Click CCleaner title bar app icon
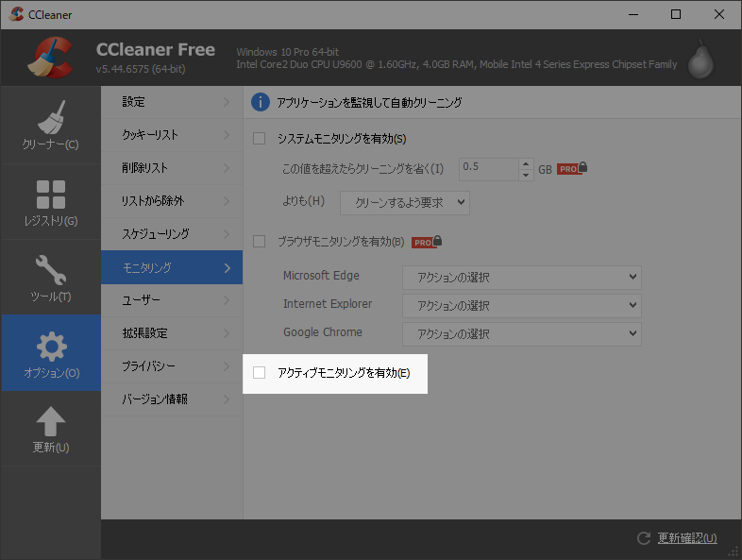This screenshot has height=560, width=742. 16,14
